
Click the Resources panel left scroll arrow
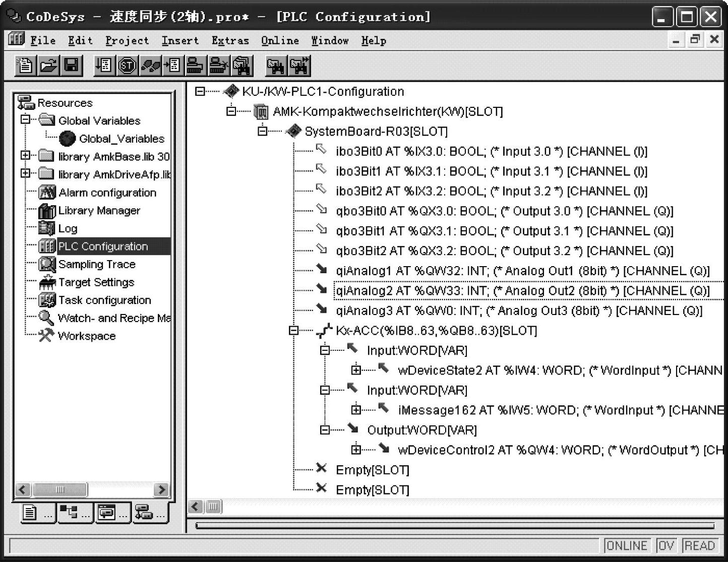pyautogui.click(x=23, y=489)
